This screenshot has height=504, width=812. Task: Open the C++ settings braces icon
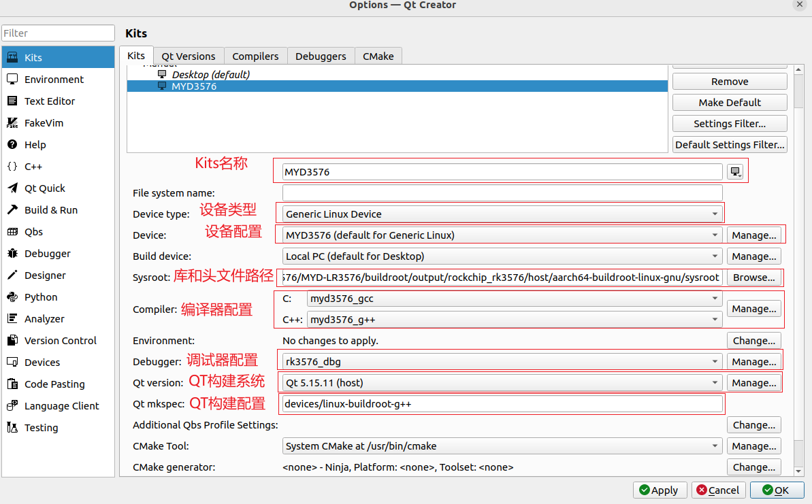(12, 166)
